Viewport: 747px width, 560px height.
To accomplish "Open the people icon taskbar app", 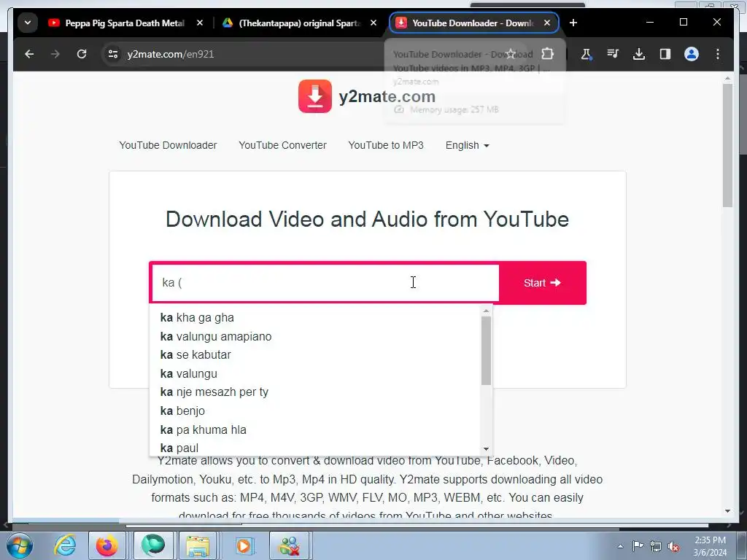I will (x=290, y=545).
